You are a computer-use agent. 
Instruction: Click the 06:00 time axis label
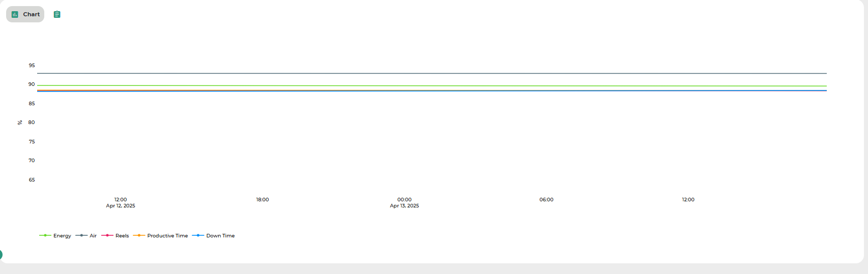tap(546, 200)
